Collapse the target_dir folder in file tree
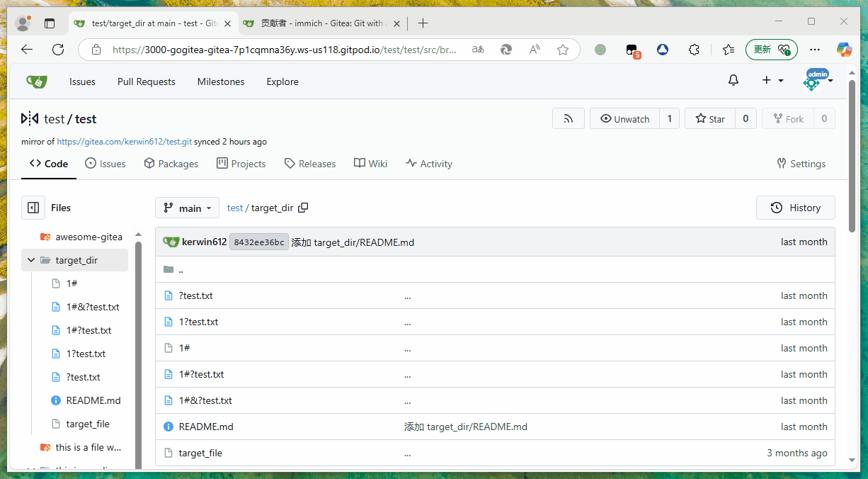 click(x=31, y=260)
